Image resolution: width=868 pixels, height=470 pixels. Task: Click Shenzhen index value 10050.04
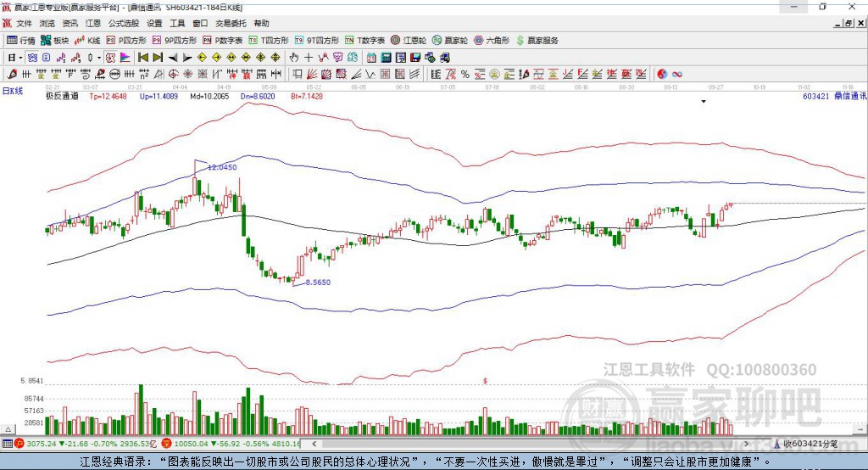click(192, 444)
